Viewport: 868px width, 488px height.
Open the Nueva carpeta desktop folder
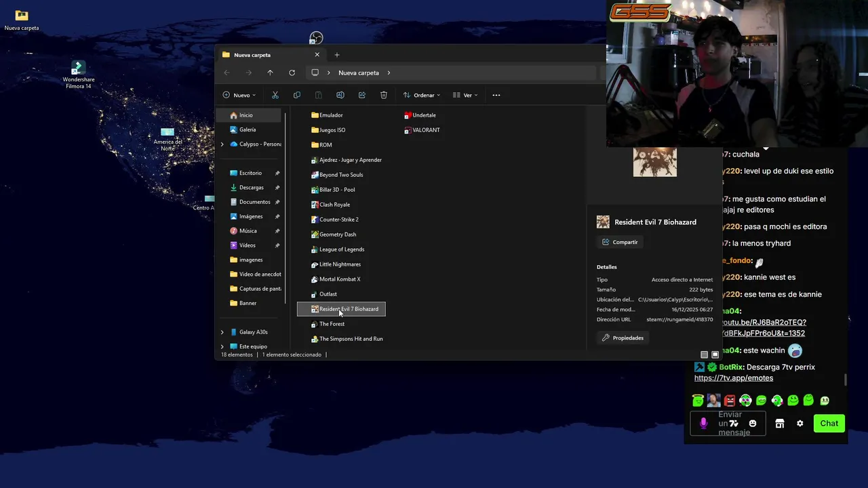pyautogui.click(x=22, y=20)
